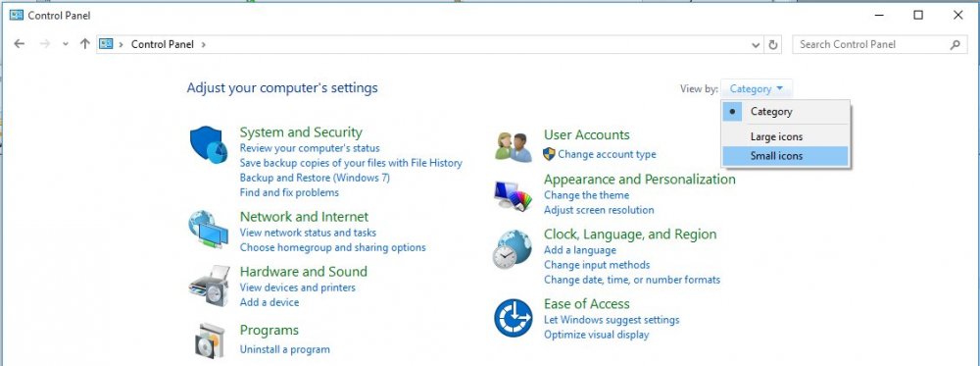The width and height of the screenshot is (980, 366).
Task: Go up one level with up arrow
Action: (85, 44)
